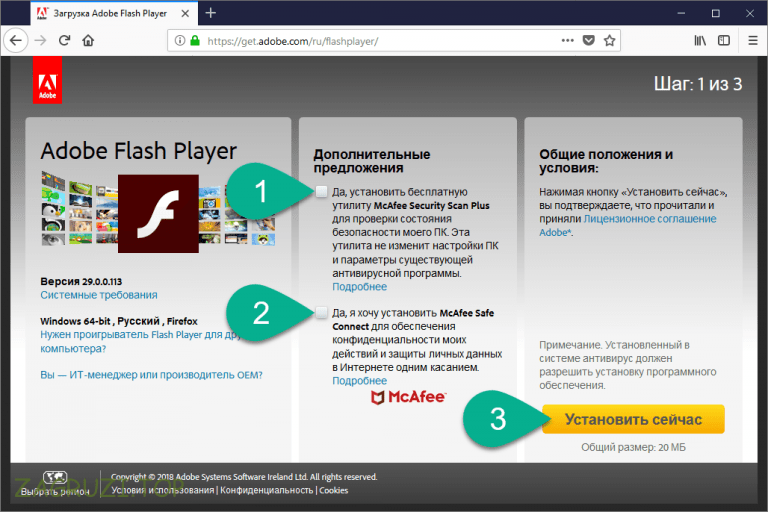Toggle the sidebar view icon
This screenshot has width=768, height=512.
[x=723, y=40]
